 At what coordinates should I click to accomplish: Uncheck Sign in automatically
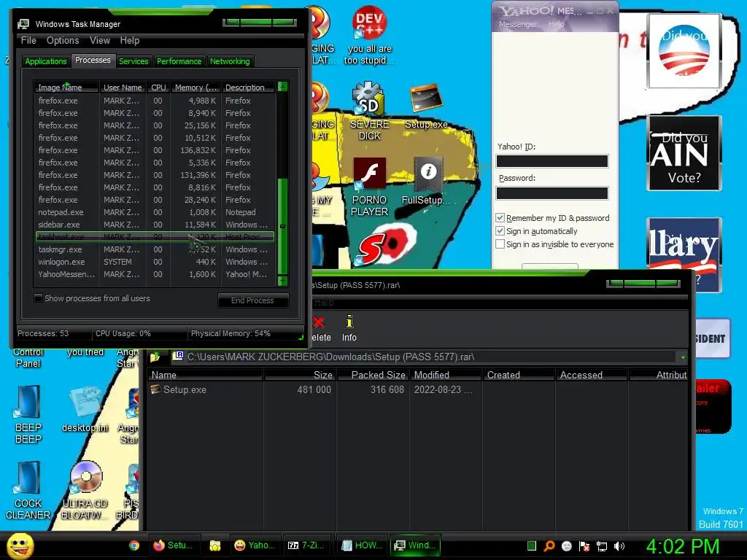click(x=500, y=231)
